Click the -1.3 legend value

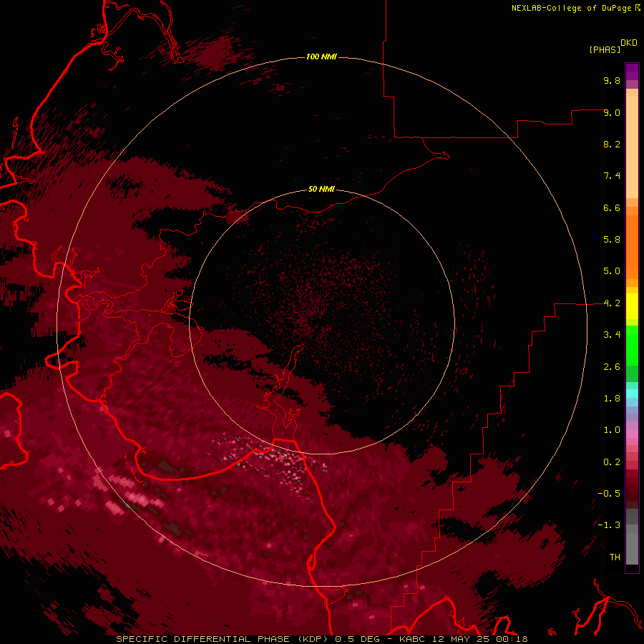pyautogui.click(x=609, y=525)
